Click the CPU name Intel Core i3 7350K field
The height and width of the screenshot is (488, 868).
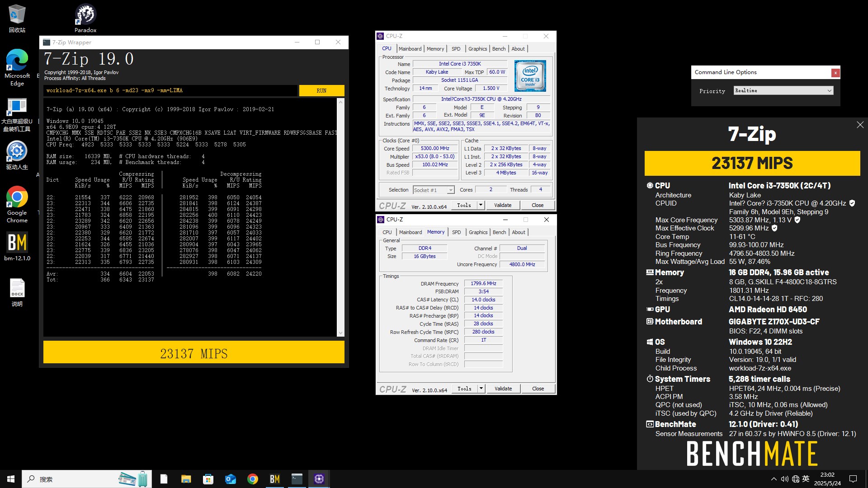(460, 64)
